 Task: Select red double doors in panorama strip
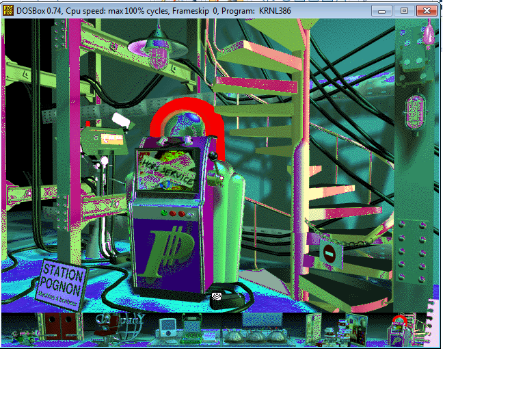(x=61, y=326)
